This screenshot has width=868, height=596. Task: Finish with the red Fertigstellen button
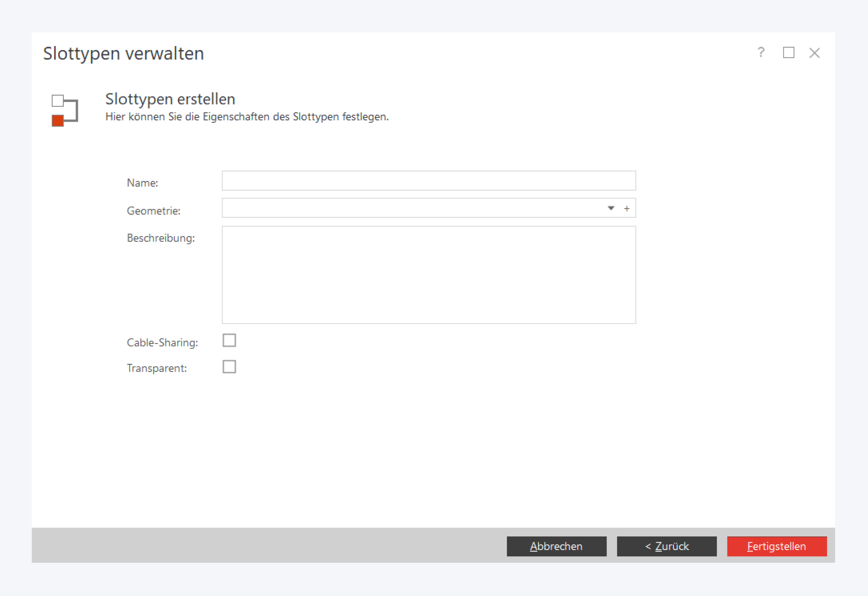point(776,546)
